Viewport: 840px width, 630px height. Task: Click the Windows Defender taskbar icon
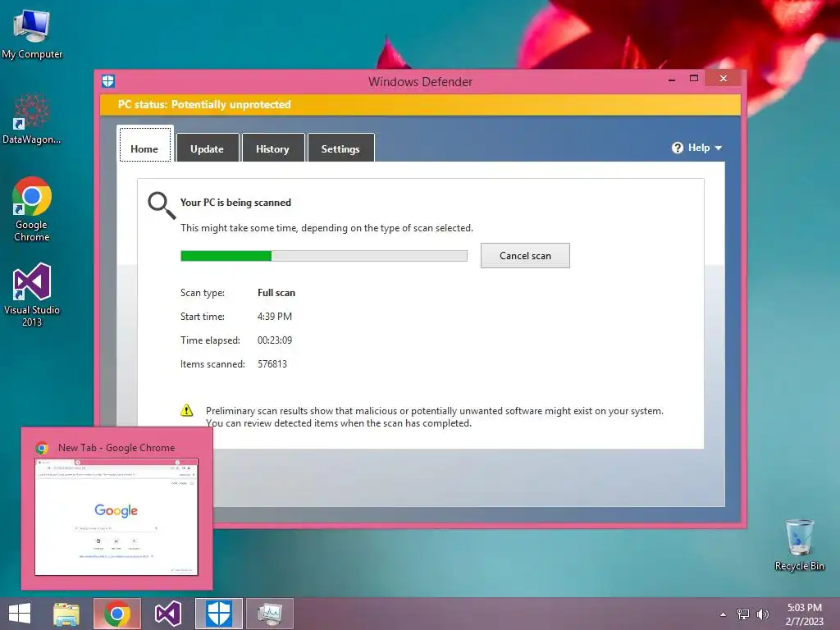[218, 614]
